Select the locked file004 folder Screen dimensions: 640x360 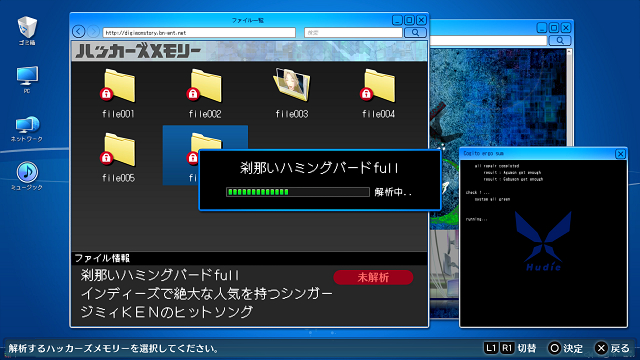tap(378, 94)
